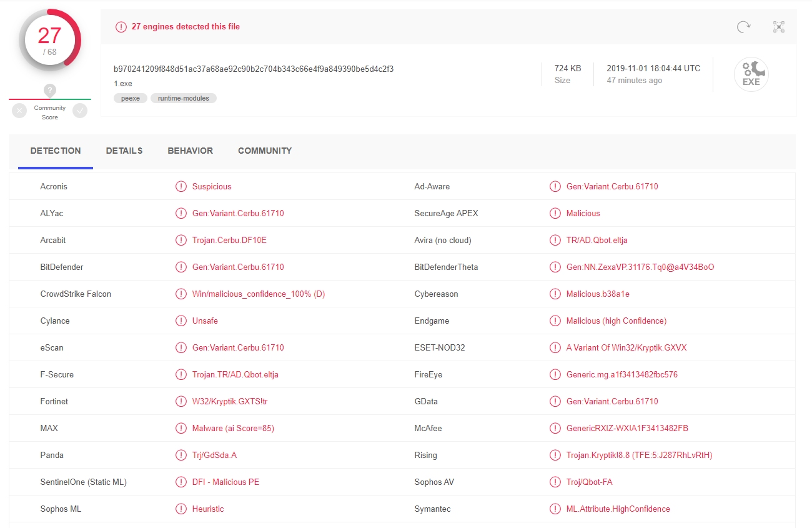812x528 pixels.
Task: Click warning icon in the Ad-Aware row
Action: [x=555, y=186]
